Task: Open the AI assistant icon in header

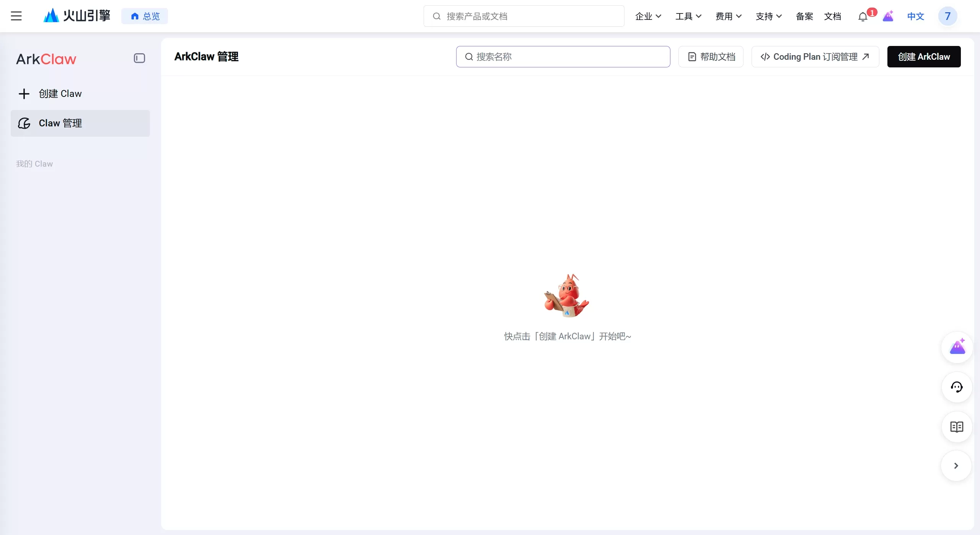Action: 888,16
